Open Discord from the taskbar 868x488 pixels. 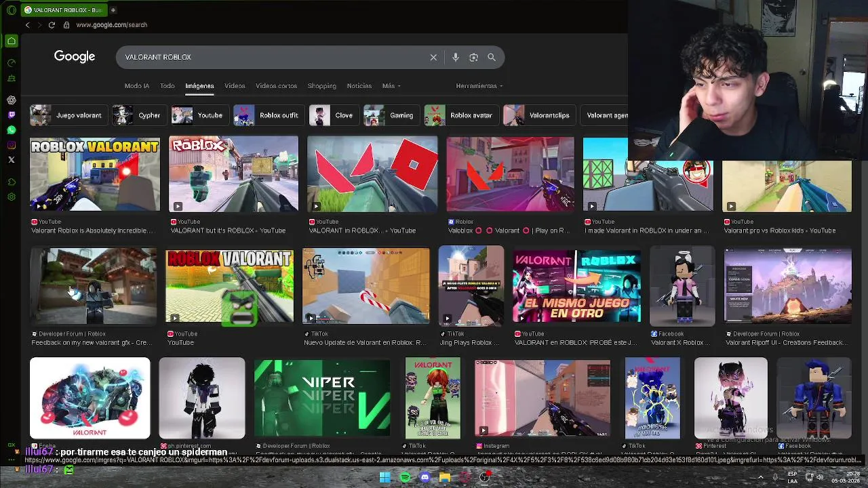coord(425,477)
